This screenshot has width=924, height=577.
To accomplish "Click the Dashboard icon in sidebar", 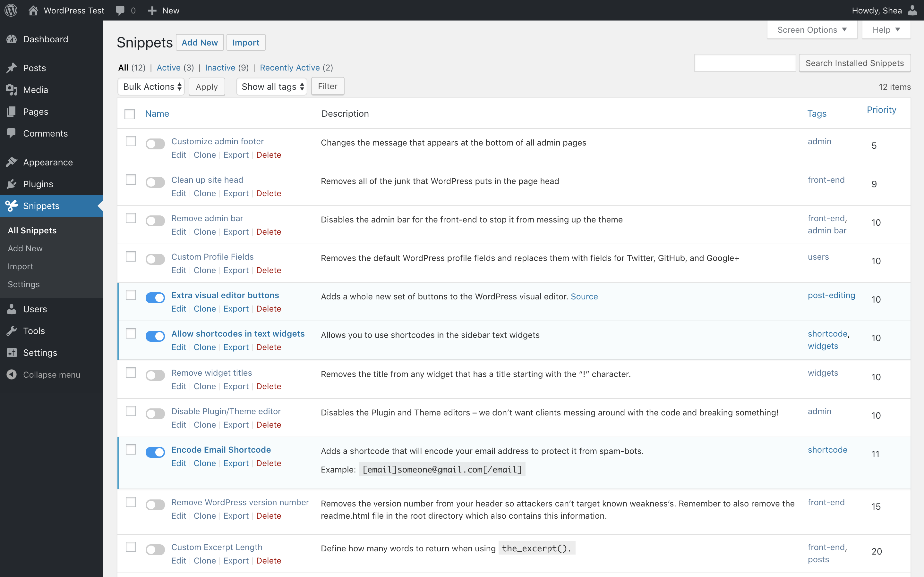I will point(11,39).
